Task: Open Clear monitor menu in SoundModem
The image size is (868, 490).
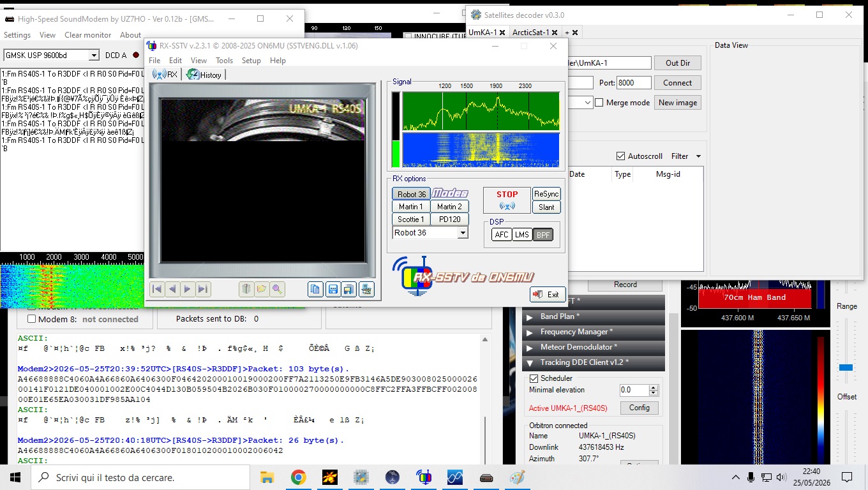Action: pos(88,35)
